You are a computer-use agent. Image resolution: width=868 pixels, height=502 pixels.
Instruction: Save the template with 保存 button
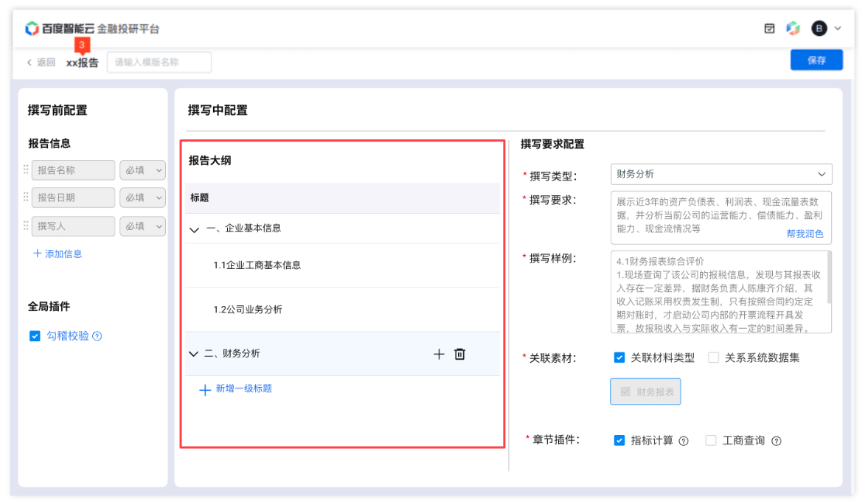tap(816, 60)
